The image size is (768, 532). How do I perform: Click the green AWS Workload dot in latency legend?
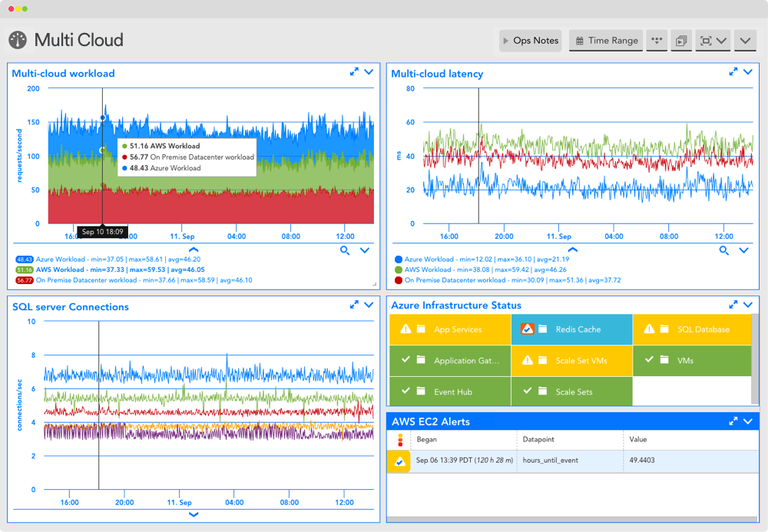click(399, 269)
